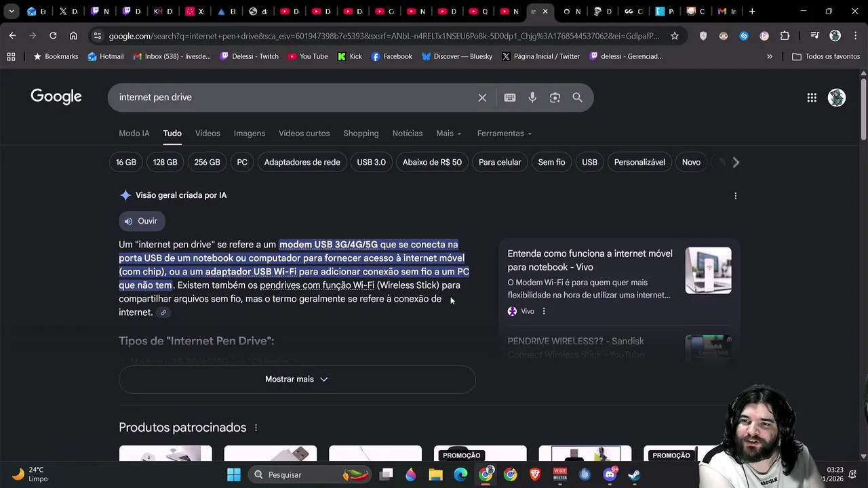Open Task View from taskbar
Image resolution: width=868 pixels, height=488 pixels.
tap(387, 474)
